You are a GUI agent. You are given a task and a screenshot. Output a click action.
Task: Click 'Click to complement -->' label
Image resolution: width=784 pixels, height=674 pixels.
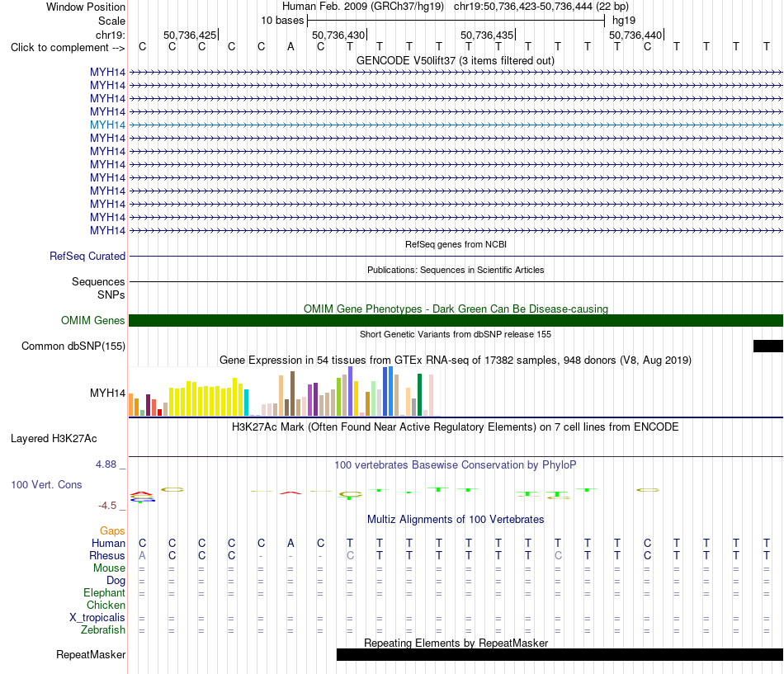point(68,48)
